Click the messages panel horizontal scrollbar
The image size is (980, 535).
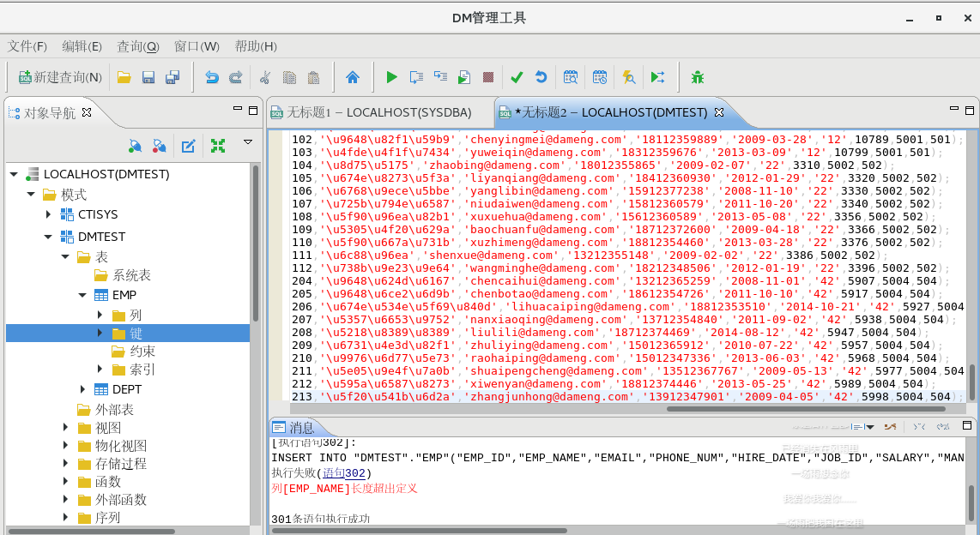(x=419, y=530)
